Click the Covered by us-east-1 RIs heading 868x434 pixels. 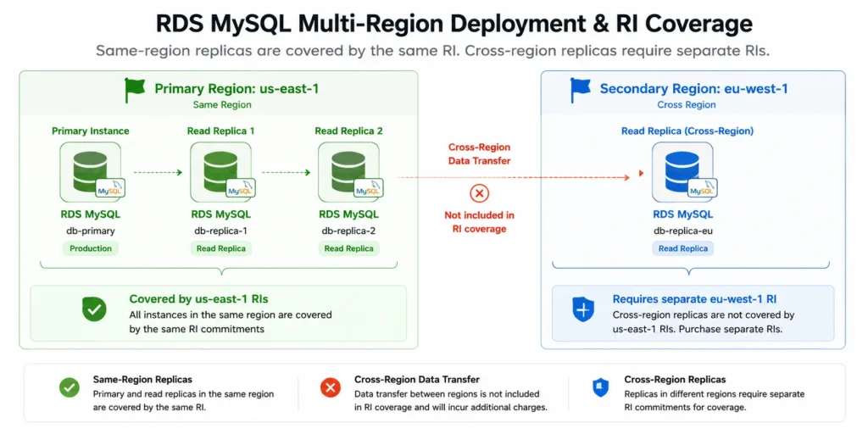[x=198, y=299]
